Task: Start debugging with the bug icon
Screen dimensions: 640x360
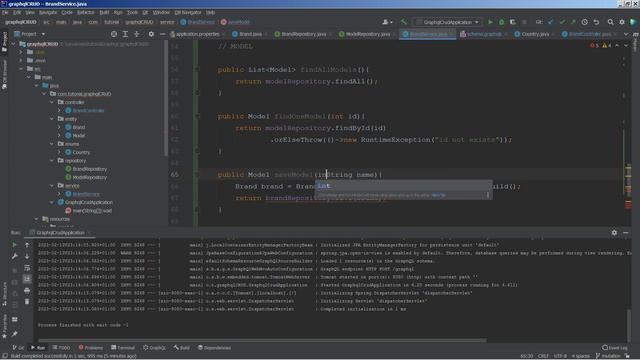Action: [502, 22]
